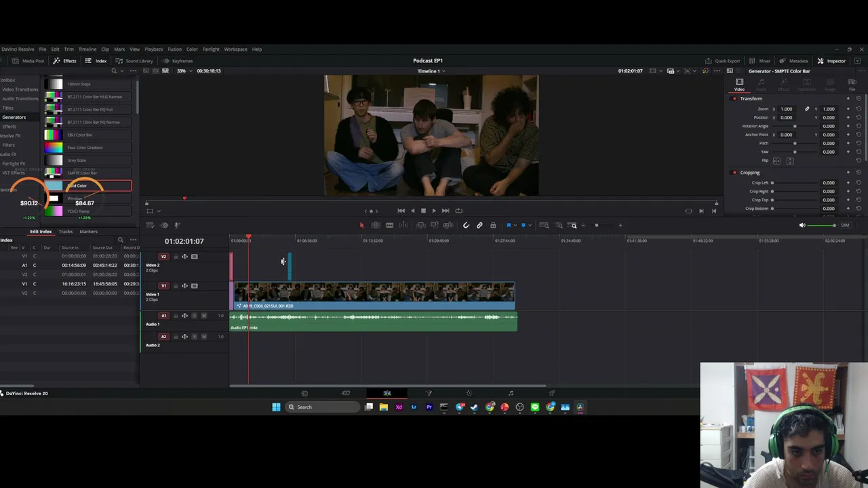The image size is (868, 488).
Task: Adjust the green monitor volume slider
Action: (822, 225)
